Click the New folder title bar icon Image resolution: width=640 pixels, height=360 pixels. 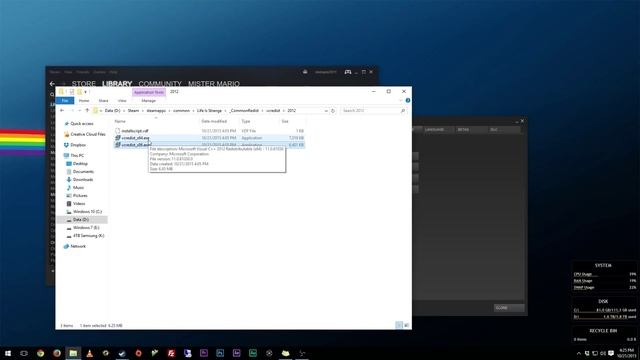[x=80, y=92]
